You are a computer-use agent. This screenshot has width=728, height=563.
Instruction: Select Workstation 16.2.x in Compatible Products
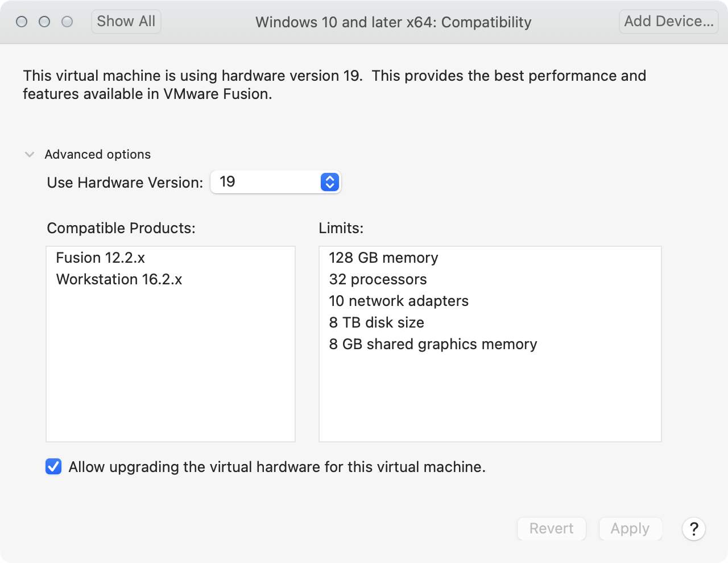click(x=119, y=279)
